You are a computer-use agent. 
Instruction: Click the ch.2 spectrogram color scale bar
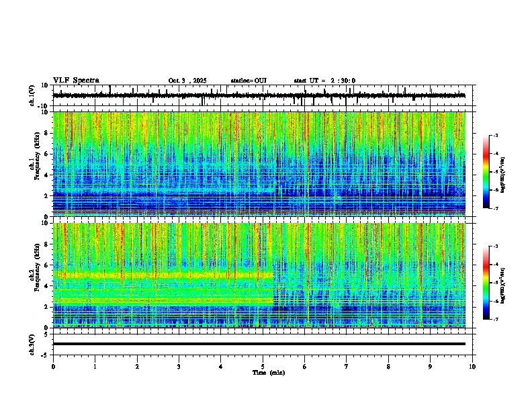[486, 283]
